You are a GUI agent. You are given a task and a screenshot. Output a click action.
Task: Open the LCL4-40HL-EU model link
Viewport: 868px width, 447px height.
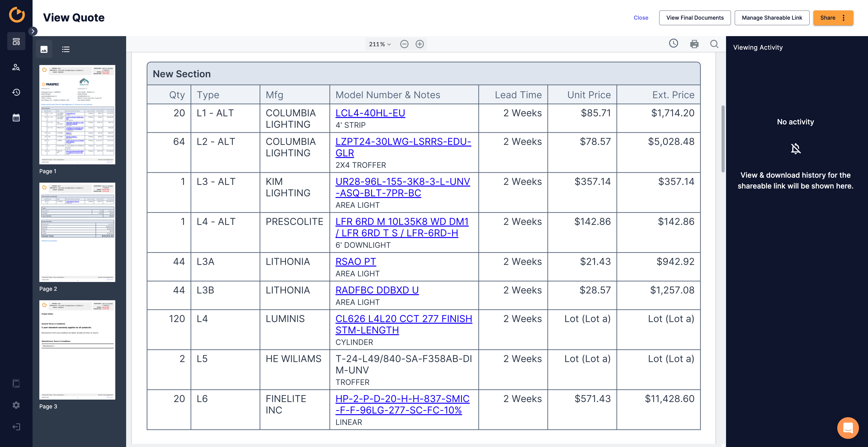[x=370, y=113]
